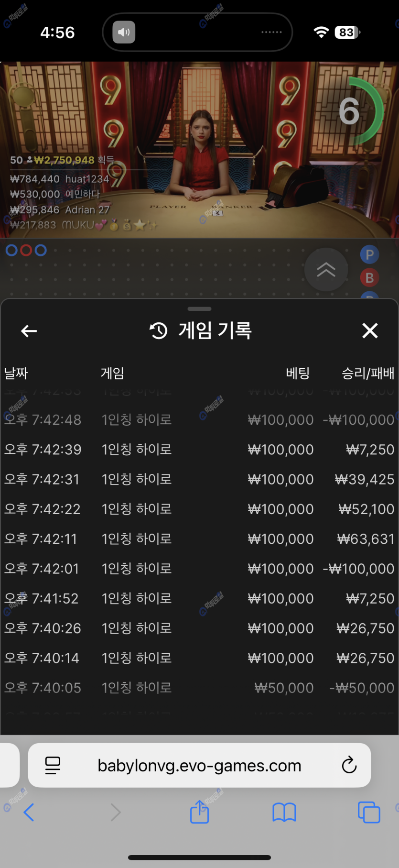Close the 게임 기록 panel with X

[x=370, y=330]
